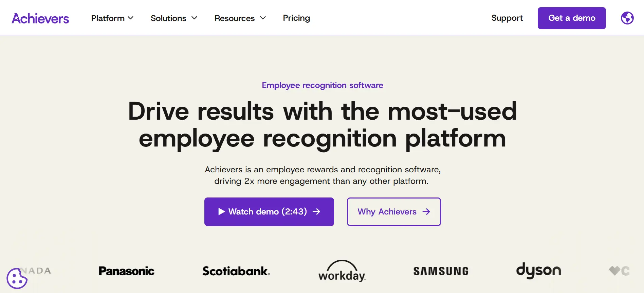Click the Get a demo button
Viewport: 644px width, 293px height.
click(572, 18)
